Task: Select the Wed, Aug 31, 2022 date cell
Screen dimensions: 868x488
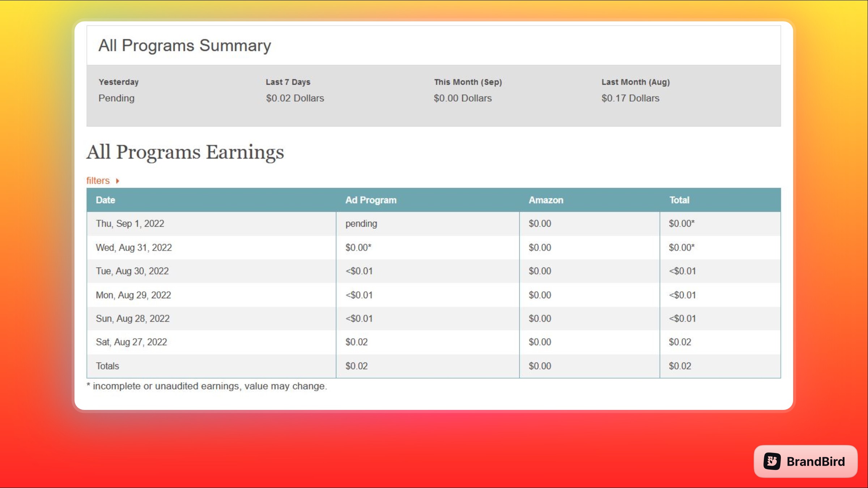Action: tap(134, 248)
